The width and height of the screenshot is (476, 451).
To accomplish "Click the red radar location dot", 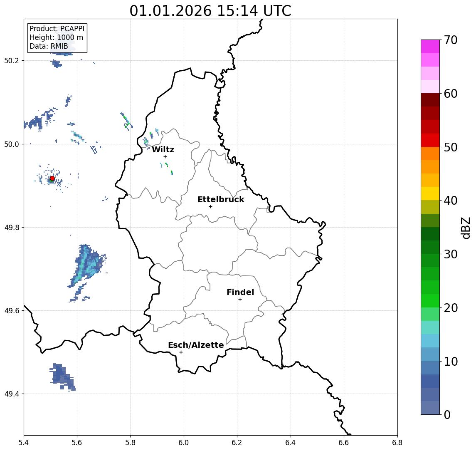I will coord(52,178).
